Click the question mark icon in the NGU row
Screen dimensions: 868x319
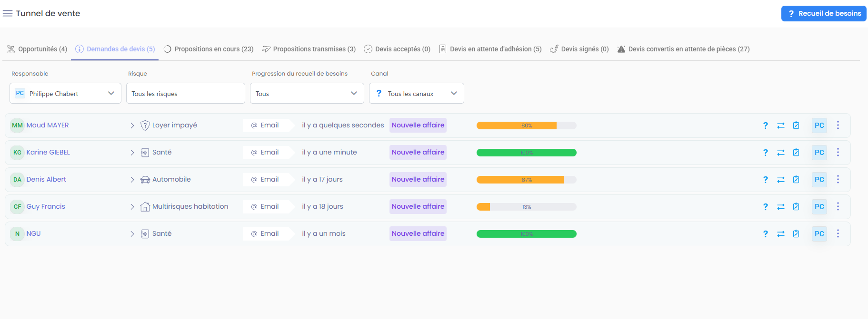[x=766, y=234]
